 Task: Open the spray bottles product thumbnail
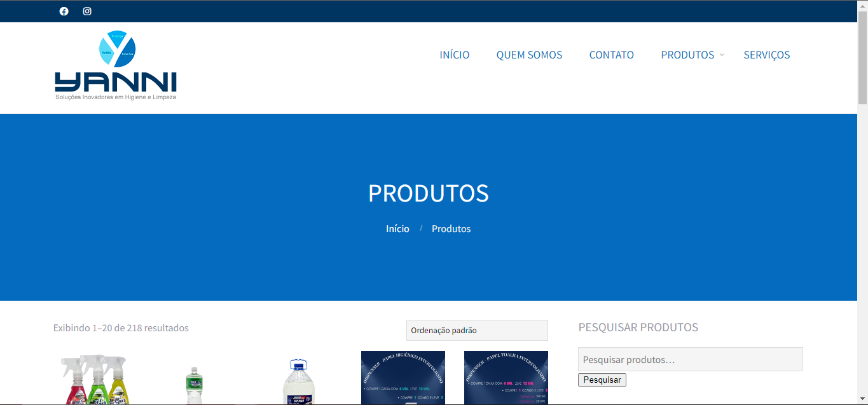[x=95, y=379]
